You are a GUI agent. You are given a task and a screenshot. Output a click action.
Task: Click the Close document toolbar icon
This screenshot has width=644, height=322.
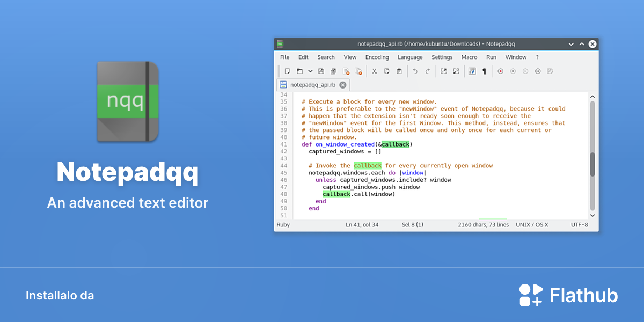[x=346, y=71]
